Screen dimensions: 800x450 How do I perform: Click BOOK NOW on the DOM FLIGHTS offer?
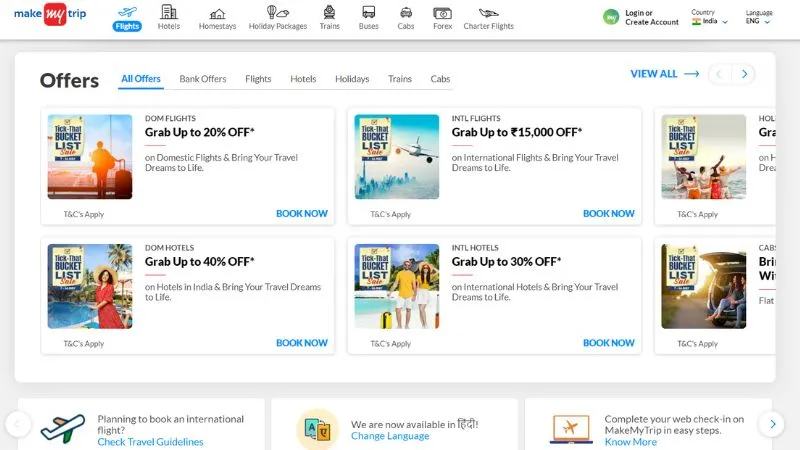click(x=302, y=214)
